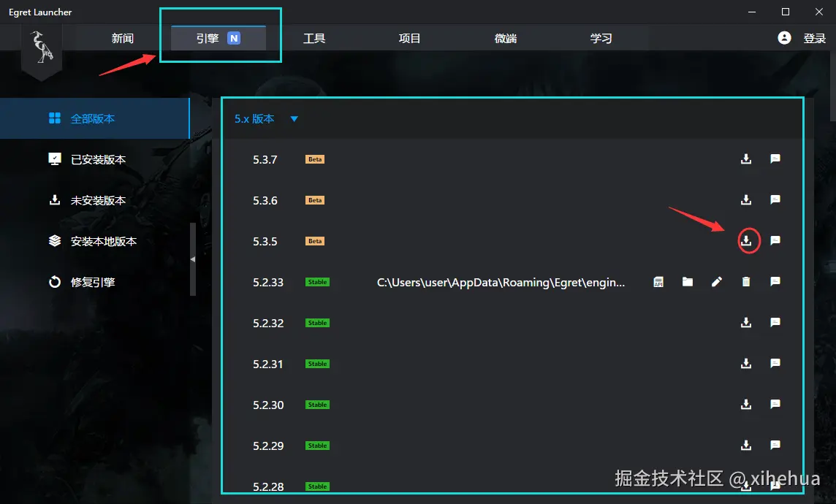Maximize the Egret Launcher window

[786, 12]
